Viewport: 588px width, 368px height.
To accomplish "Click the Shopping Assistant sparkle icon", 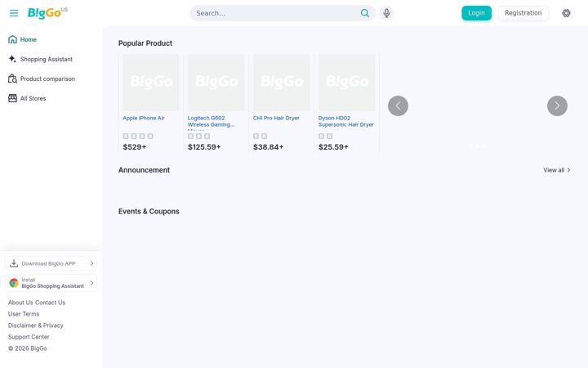I will (x=12, y=59).
